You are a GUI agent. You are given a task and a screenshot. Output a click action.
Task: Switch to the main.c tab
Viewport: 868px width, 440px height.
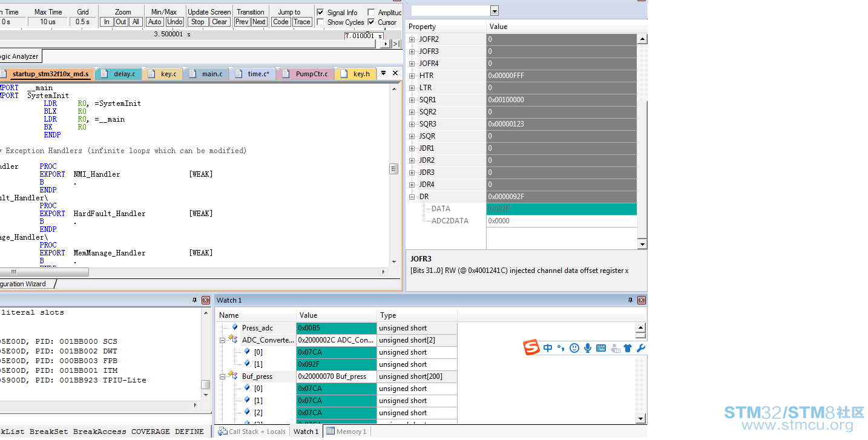coord(206,74)
